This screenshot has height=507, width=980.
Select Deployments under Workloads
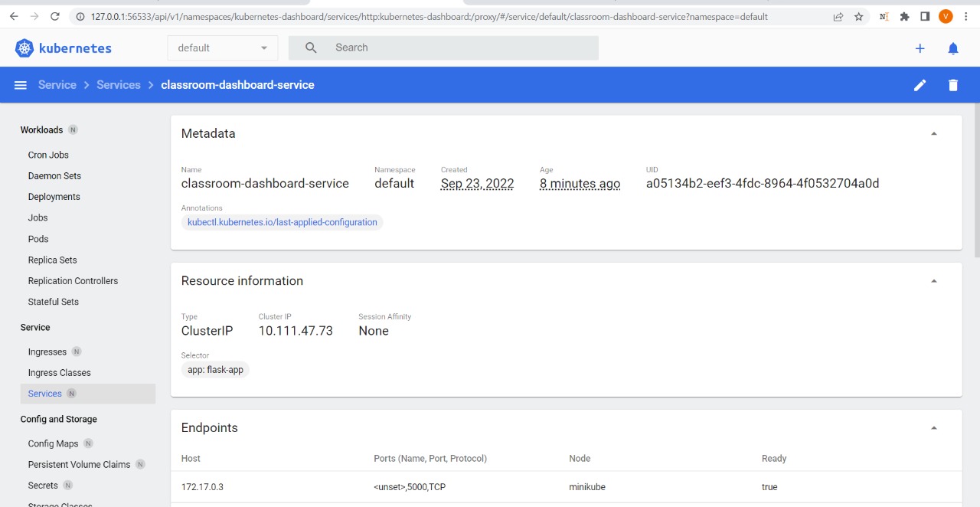click(54, 196)
